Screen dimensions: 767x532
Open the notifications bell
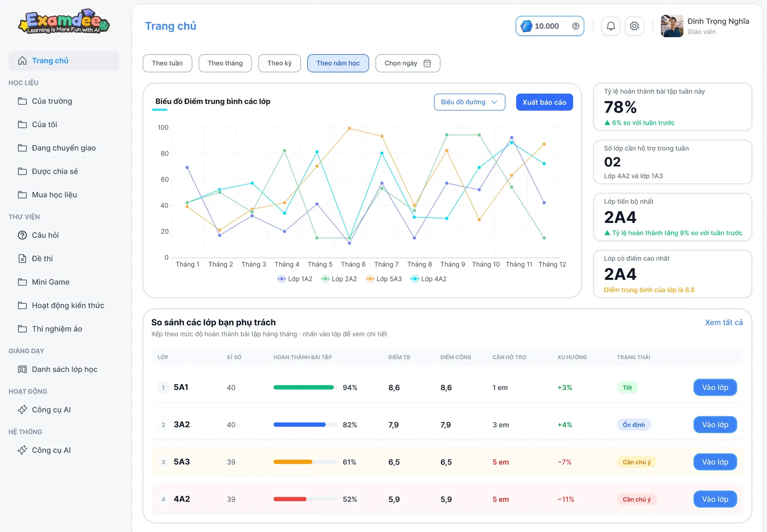click(x=610, y=26)
